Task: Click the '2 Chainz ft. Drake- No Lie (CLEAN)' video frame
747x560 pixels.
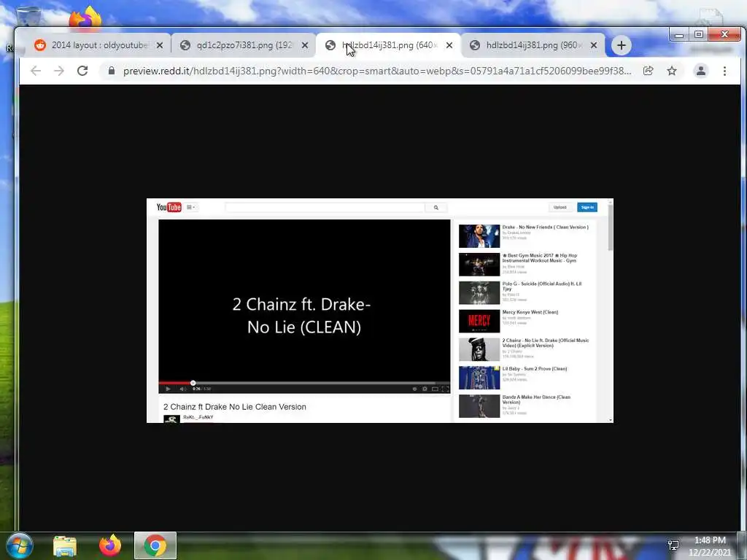Action: (304, 300)
